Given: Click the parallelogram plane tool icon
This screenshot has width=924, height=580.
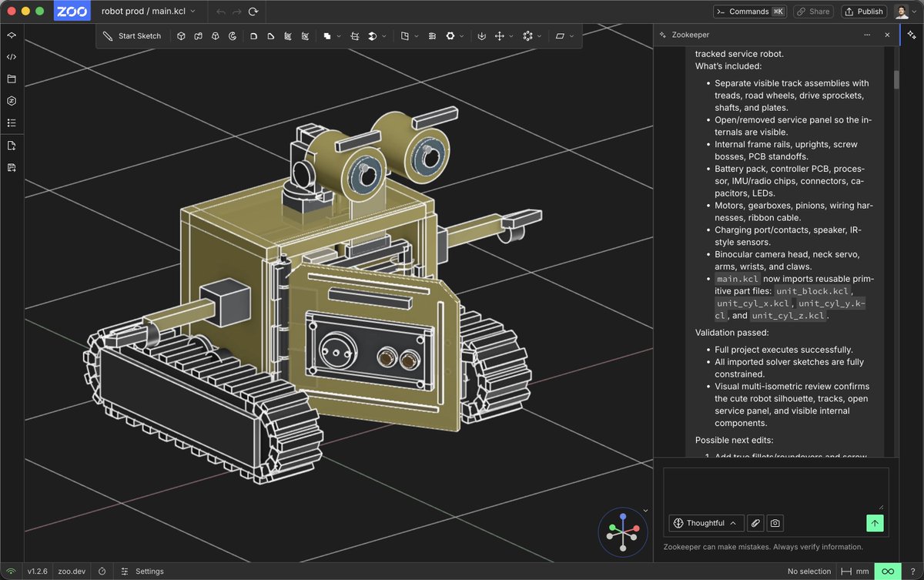Looking at the screenshot, I should 560,36.
